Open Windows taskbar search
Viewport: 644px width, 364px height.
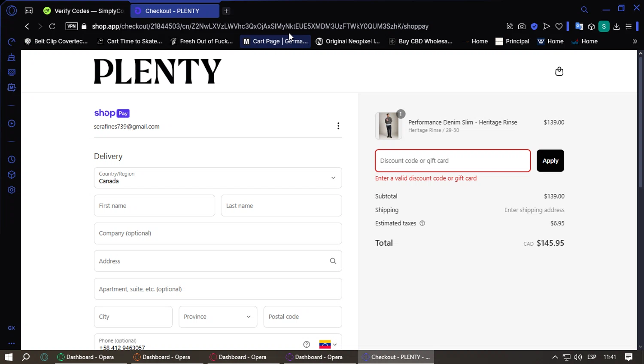(x=26, y=357)
